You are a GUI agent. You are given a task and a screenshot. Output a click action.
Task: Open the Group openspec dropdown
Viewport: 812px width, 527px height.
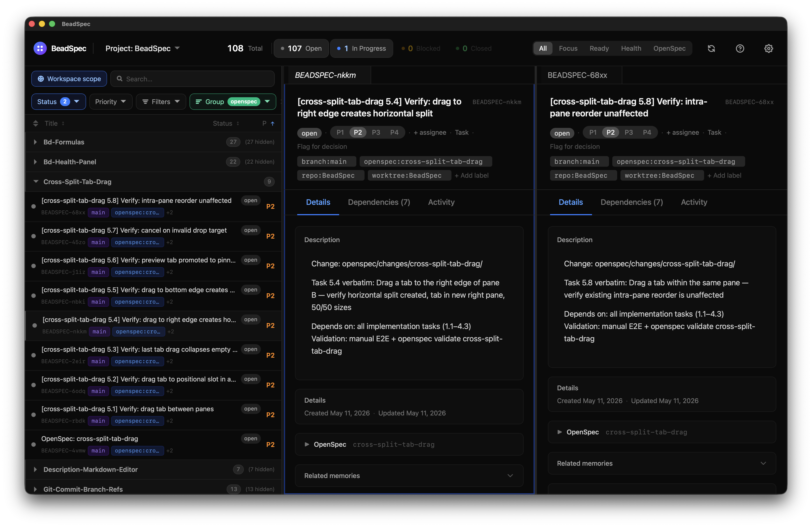point(233,102)
